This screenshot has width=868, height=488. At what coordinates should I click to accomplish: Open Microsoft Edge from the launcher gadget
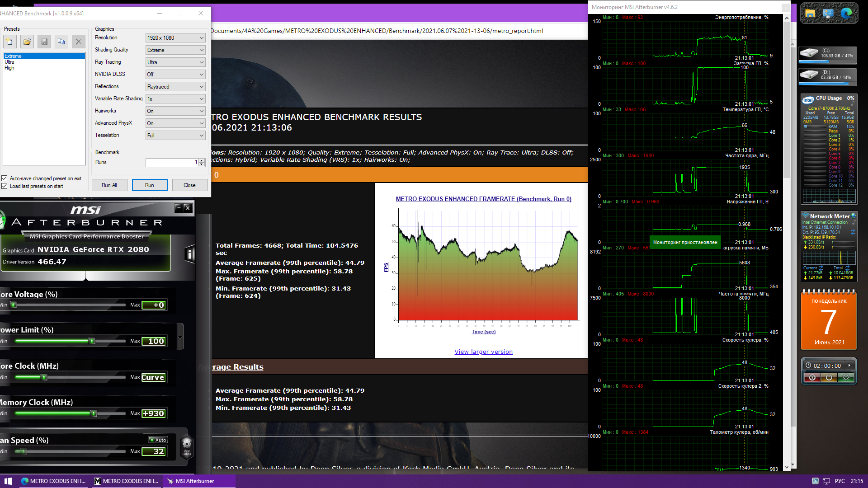846,14
